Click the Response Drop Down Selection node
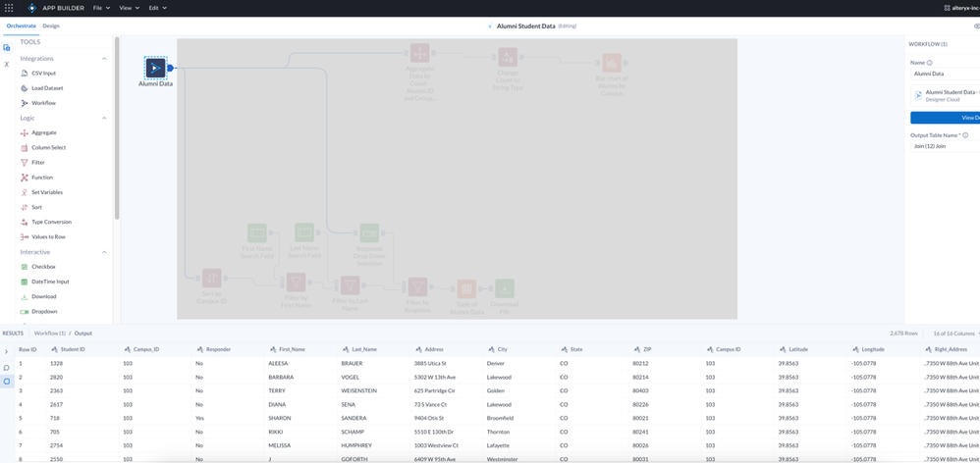The width and height of the screenshot is (980, 463). (369, 233)
